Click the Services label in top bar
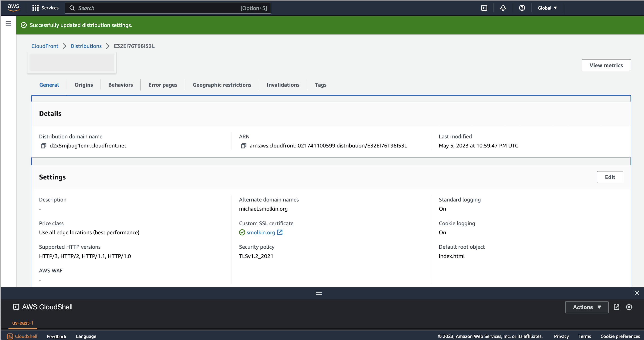644x340 pixels. click(x=50, y=8)
